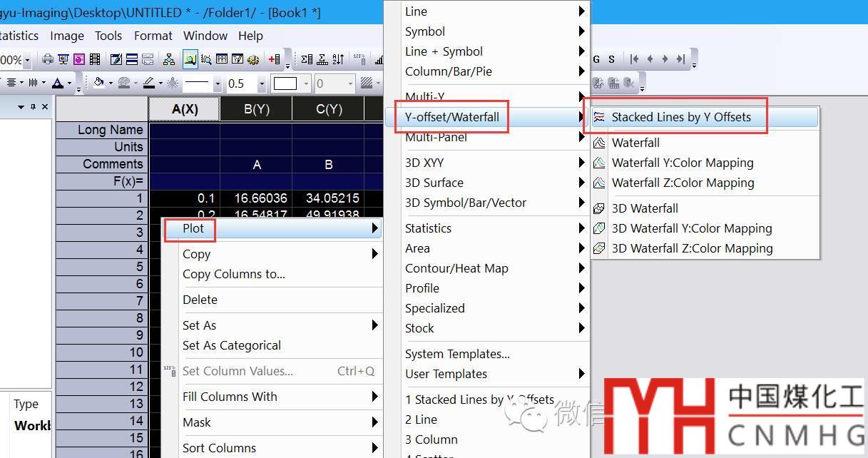Click the Set Column Values toolbar icon
Image resolution: width=868 pixels, height=458 pixels.
360,59
